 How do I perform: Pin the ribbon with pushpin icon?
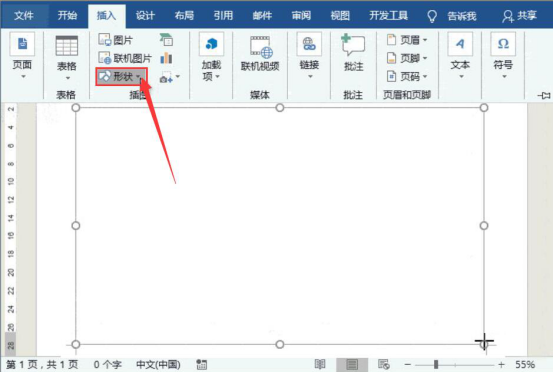point(544,95)
